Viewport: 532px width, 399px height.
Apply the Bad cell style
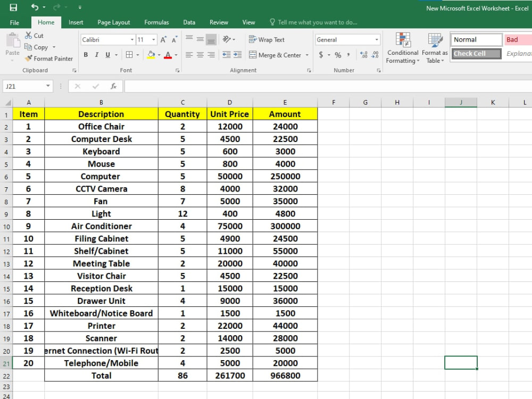(518, 40)
